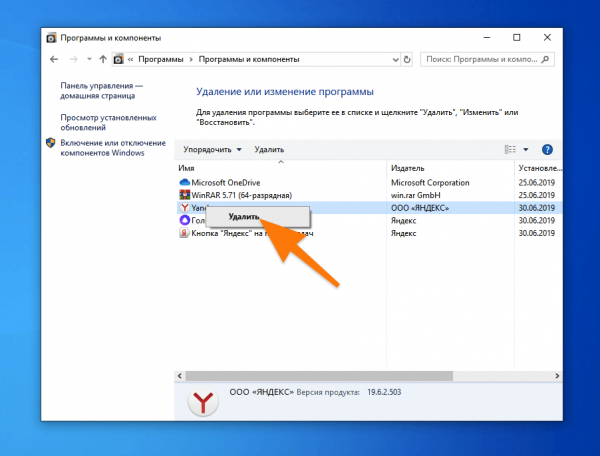Click the Control Panel icon in address bar
Screen dimensions: 600x456
click(x=119, y=59)
